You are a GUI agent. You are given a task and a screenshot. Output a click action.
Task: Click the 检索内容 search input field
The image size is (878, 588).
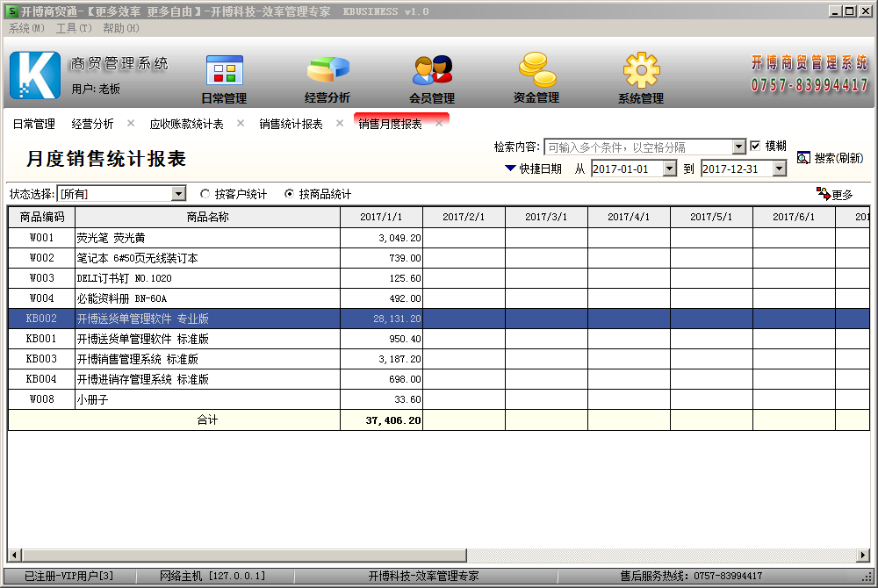point(638,147)
